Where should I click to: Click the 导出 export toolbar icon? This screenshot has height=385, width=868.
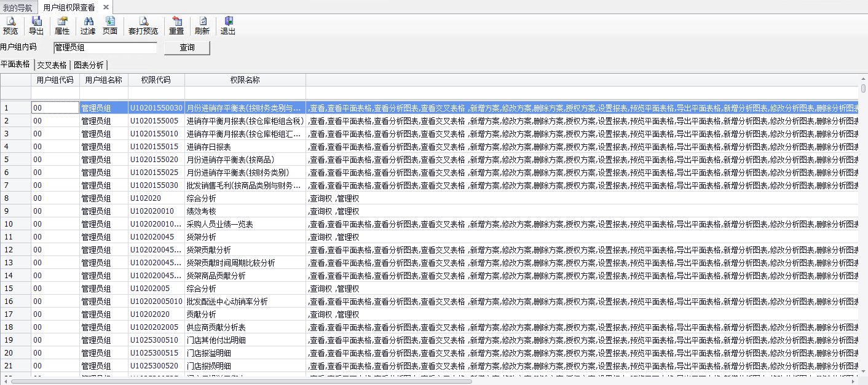pyautogui.click(x=36, y=26)
